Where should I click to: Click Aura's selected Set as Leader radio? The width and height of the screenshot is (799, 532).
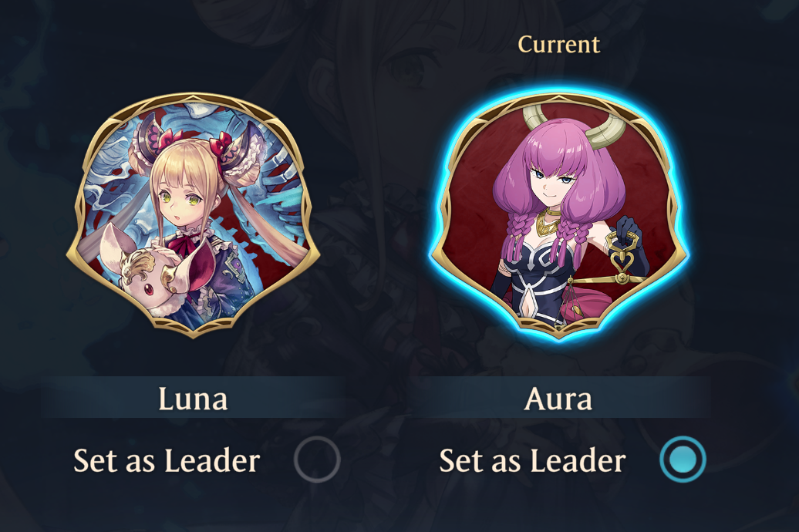pyautogui.click(x=683, y=459)
